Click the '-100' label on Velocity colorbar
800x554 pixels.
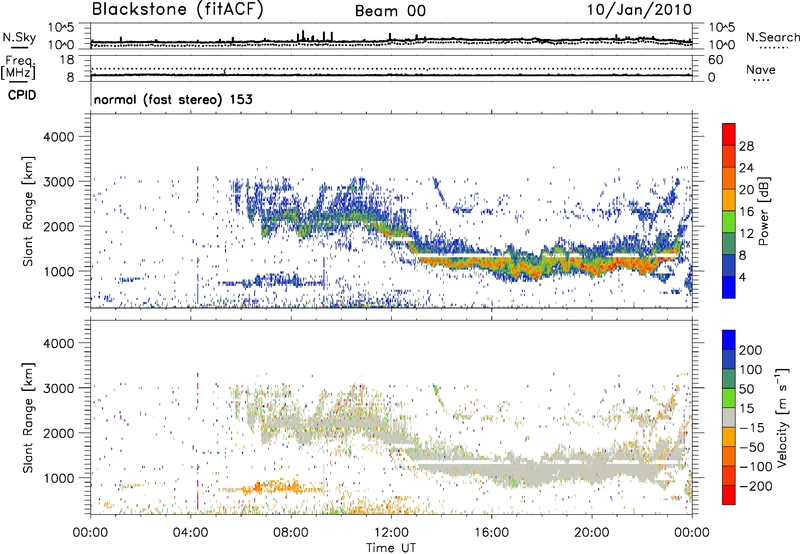point(755,466)
